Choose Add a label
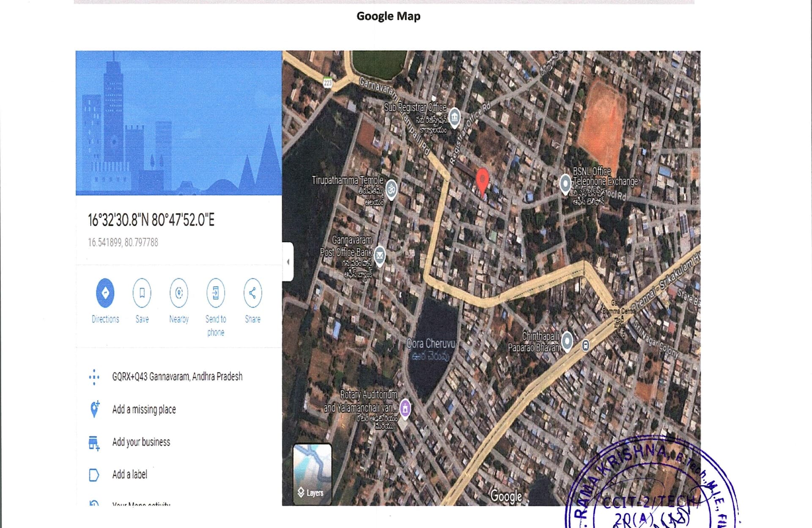This screenshot has width=812, height=528. 129,474
